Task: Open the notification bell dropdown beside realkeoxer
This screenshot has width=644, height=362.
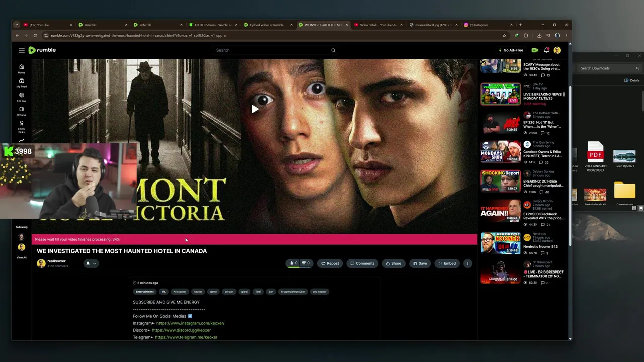Action: tap(91, 263)
